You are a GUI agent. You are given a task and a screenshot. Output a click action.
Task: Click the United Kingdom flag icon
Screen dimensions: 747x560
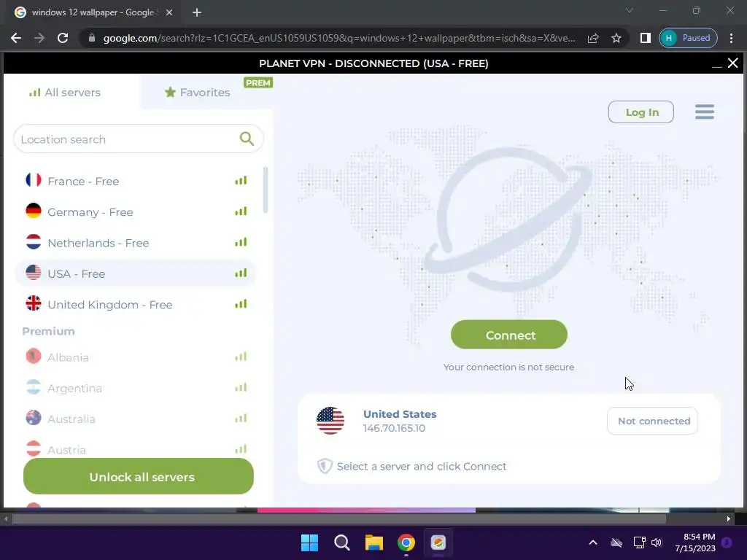tap(34, 303)
